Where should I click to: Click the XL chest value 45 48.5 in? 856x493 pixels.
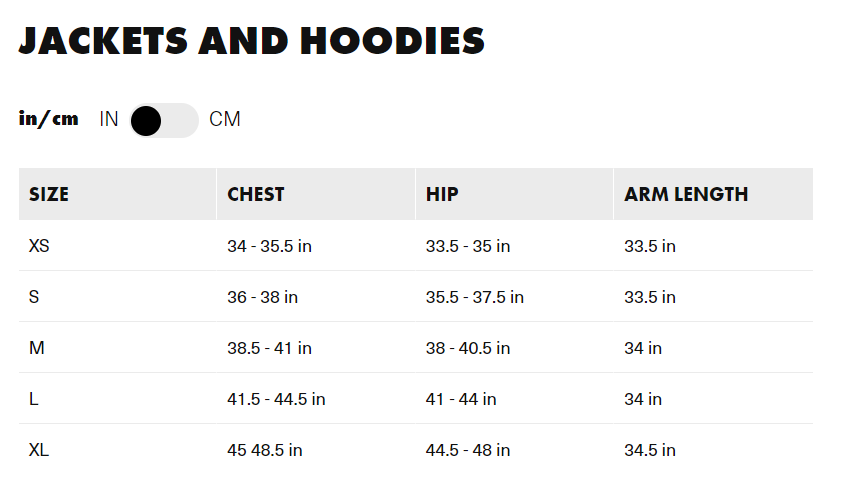point(265,450)
